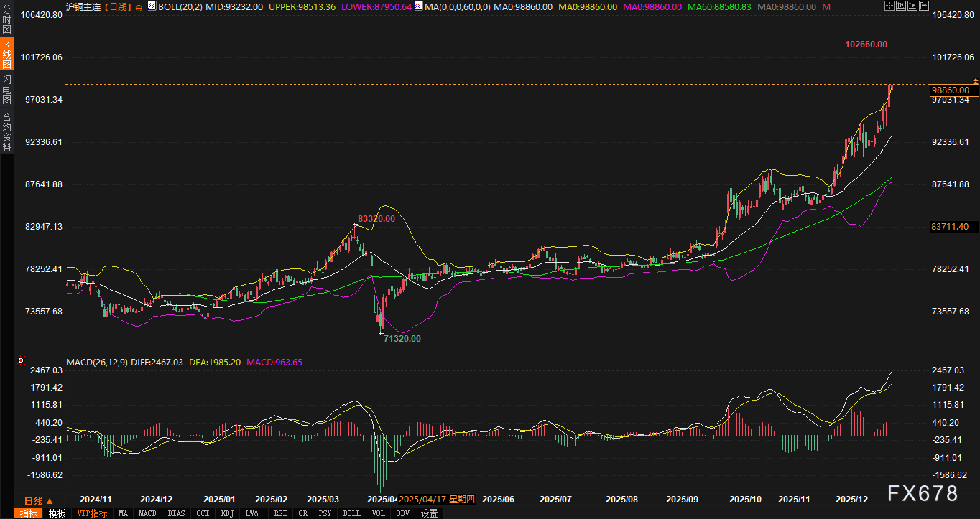Click the orange circle icon beside 日线 title

click(139, 6)
